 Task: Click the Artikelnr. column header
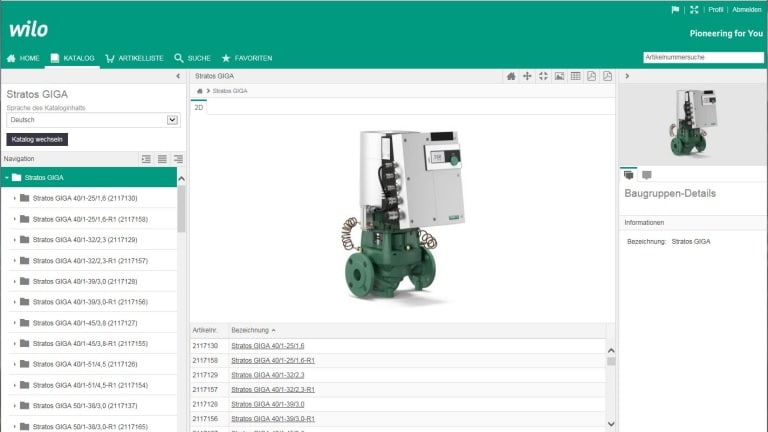[205, 331]
